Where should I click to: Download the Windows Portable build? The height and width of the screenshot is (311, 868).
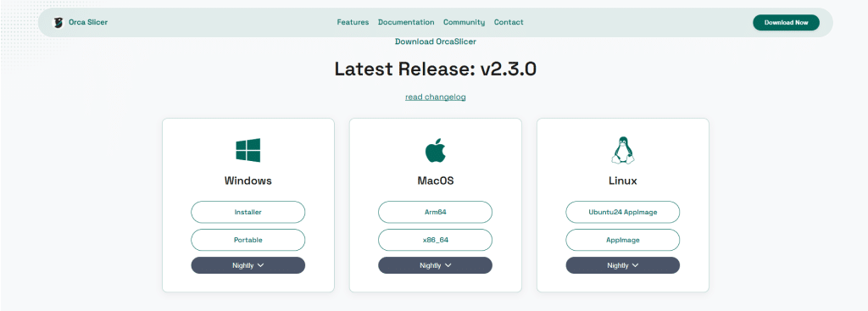click(248, 240)
